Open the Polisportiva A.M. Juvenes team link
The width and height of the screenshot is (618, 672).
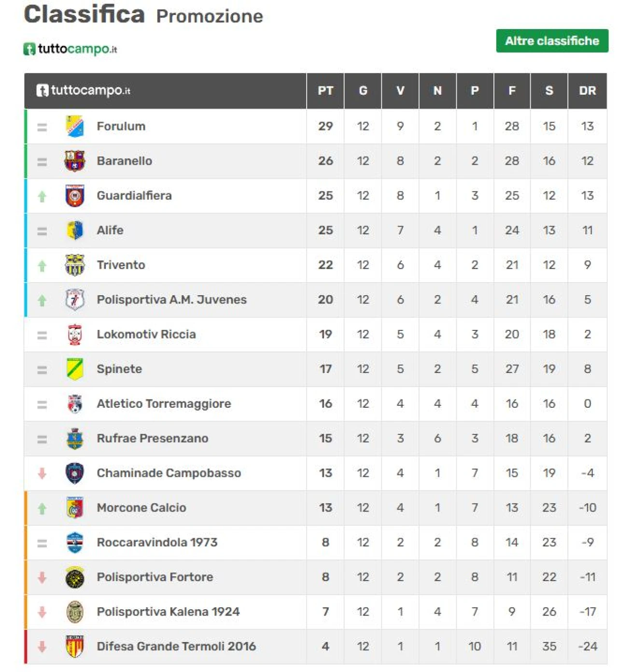(171, 300)
